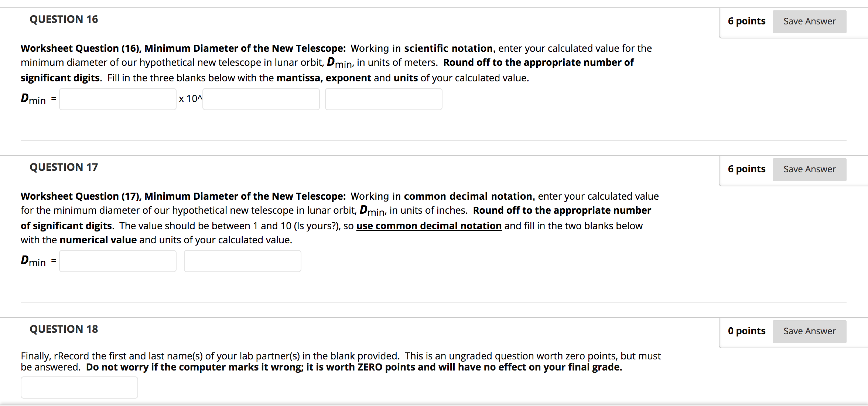Click the '6 points' label for Question 16
This screenshot has width=868, height=406.
(746, 21)
